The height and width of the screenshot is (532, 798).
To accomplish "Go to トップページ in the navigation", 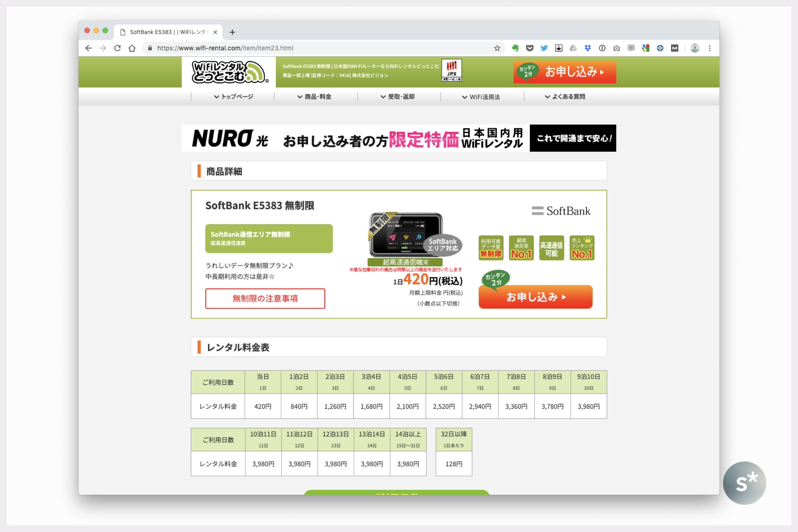I will pos(234,97).
